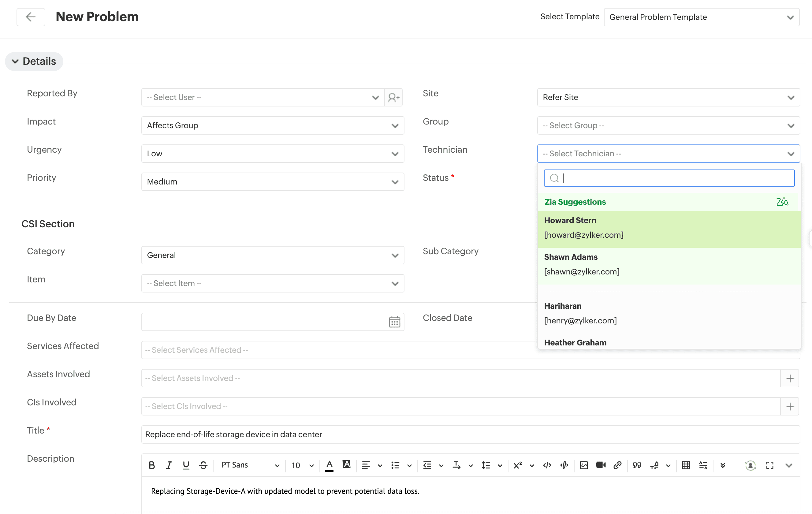Insert a hyperlink in the description
The image size is (812, 514).
tap(617, 465)
